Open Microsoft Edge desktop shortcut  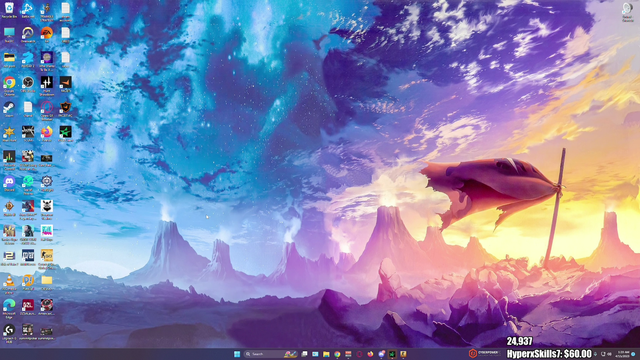tap(9, 308)
